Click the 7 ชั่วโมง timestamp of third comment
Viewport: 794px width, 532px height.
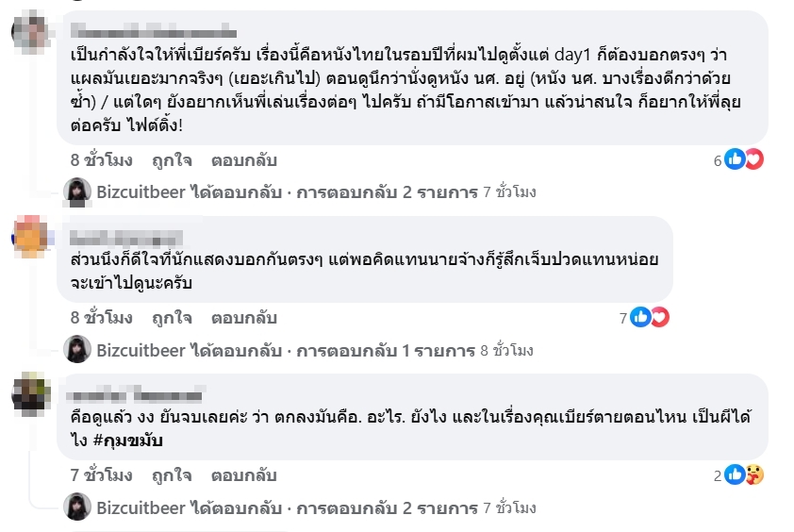101,475
